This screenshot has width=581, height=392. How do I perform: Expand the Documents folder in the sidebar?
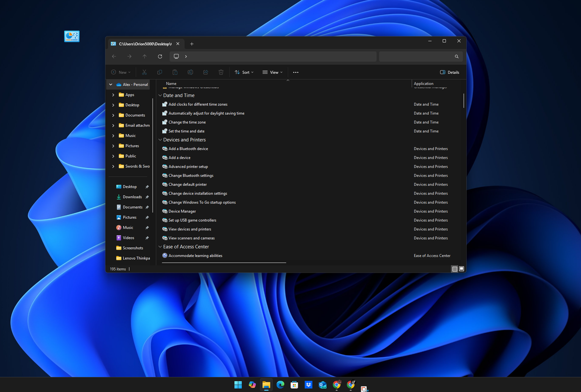113,115
